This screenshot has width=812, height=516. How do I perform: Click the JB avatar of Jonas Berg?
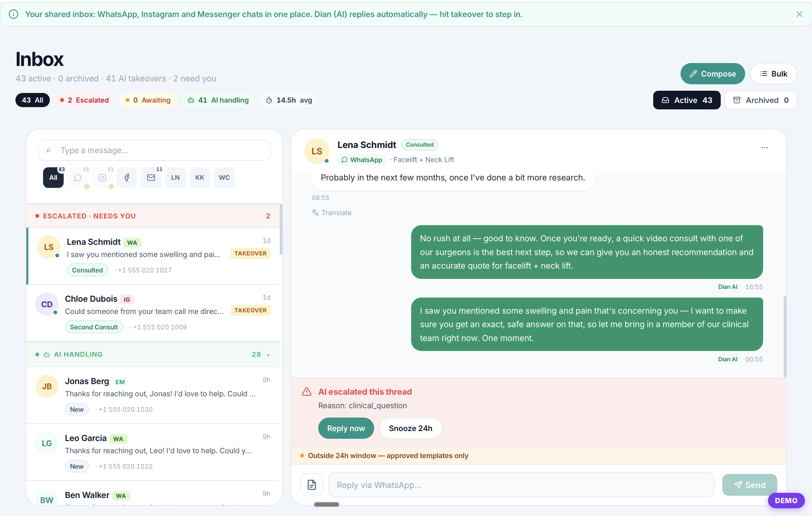pyautogui.click(x=47, y=386)
